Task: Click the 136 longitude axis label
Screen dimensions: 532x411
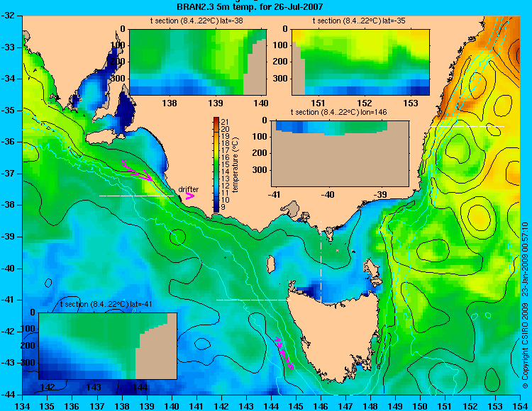Action: pyautogui.click(x=72, y=407)
